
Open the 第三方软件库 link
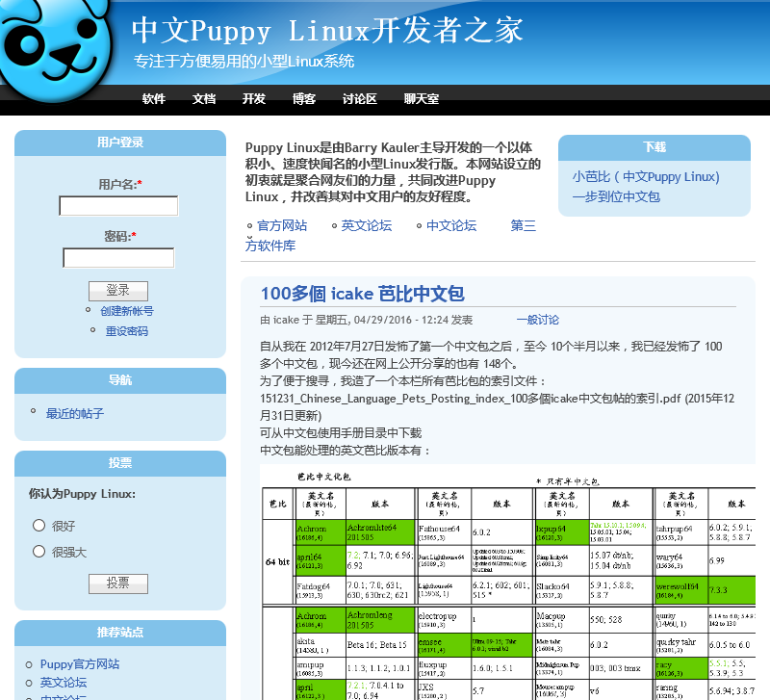pyautogui.click(x=270, y=246)
